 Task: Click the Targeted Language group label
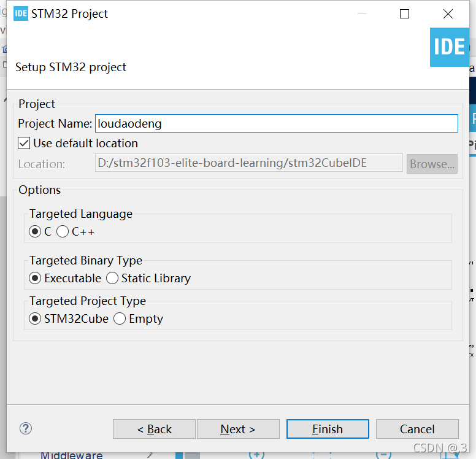[81, 214]
